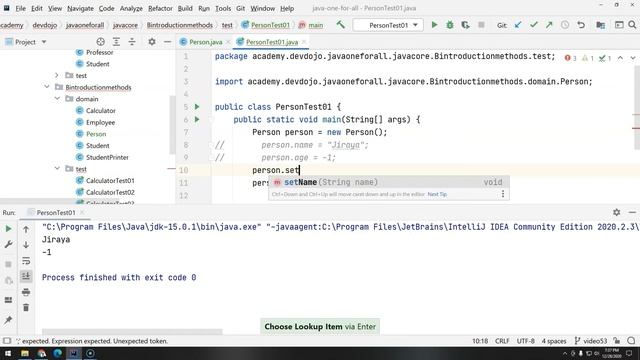640x360 pixels.
Task: Run PersonTest01 with the green play button
Action: coord(434,25)
